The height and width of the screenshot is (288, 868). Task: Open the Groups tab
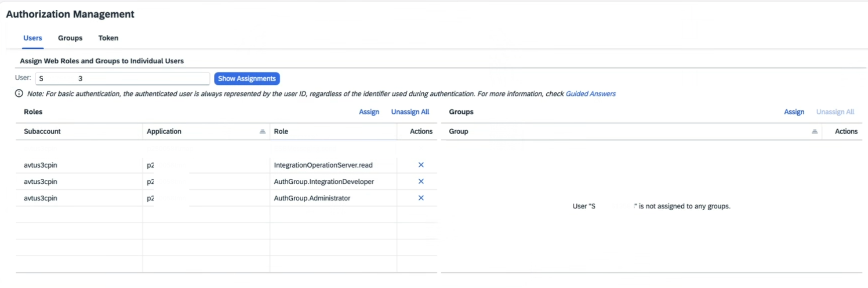[x=70, y=38]
